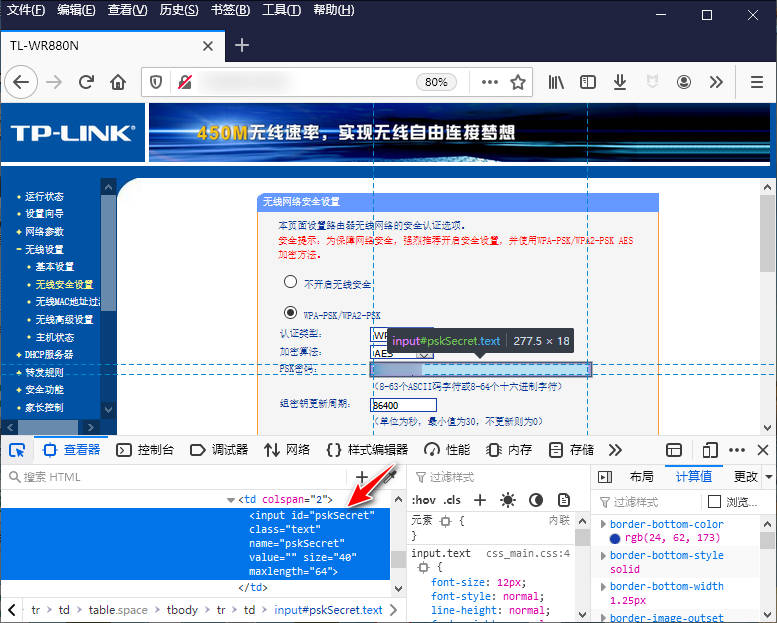Open css_main.css:4 source link
Image resolution: width=777 pixels, height=623 pixels.
(x=528, y=554)
